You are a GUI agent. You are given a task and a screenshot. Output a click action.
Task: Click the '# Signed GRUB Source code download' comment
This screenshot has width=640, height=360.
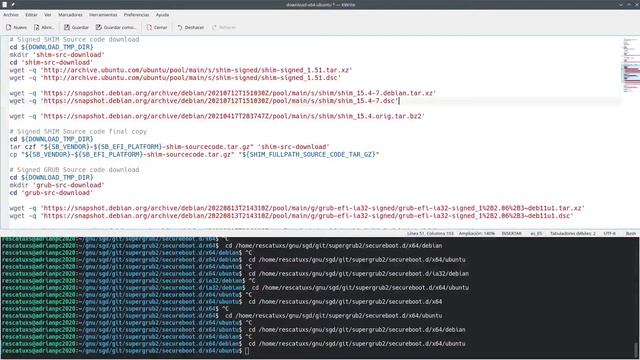click(x=74, y=170)
